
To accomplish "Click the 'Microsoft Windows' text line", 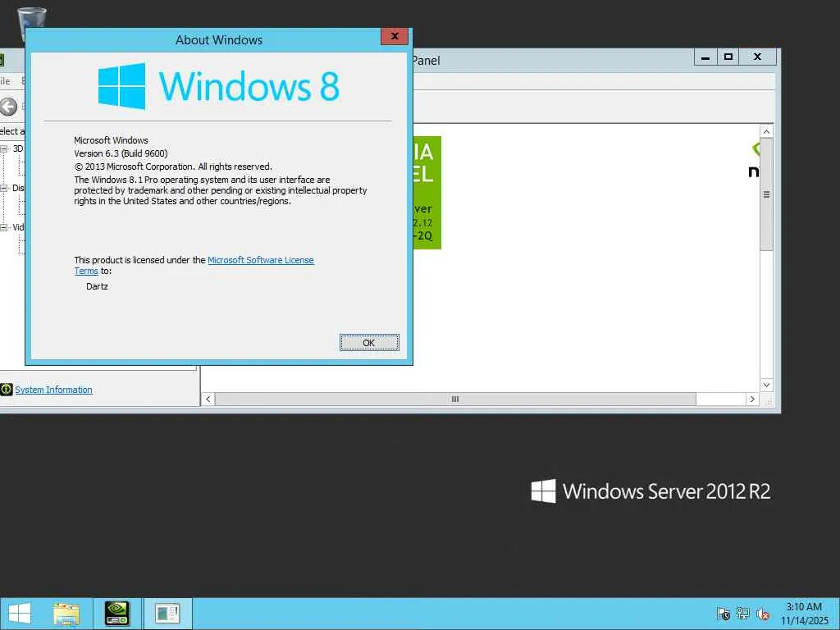I will (x=111, y=140).
